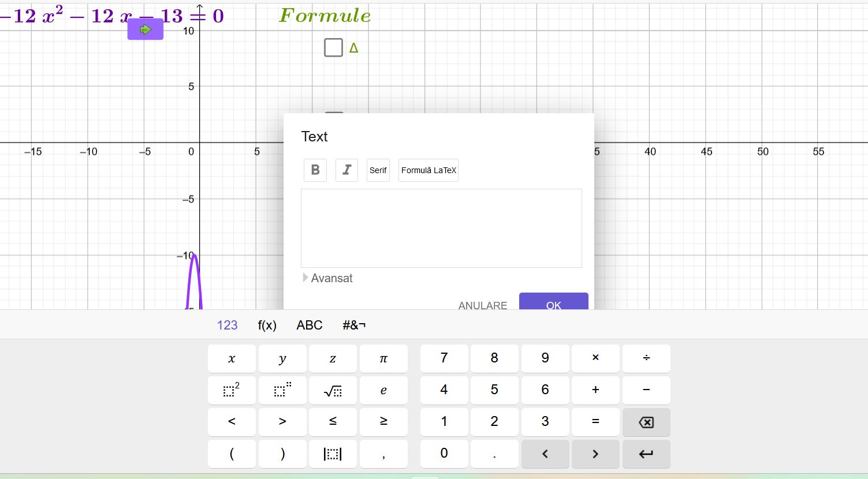Toggle Serif font option

(378, 170)
